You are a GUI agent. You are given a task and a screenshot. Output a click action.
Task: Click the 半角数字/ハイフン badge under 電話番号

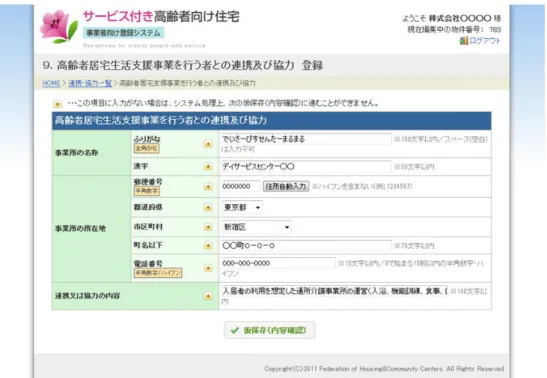click(x=158, y=273)
